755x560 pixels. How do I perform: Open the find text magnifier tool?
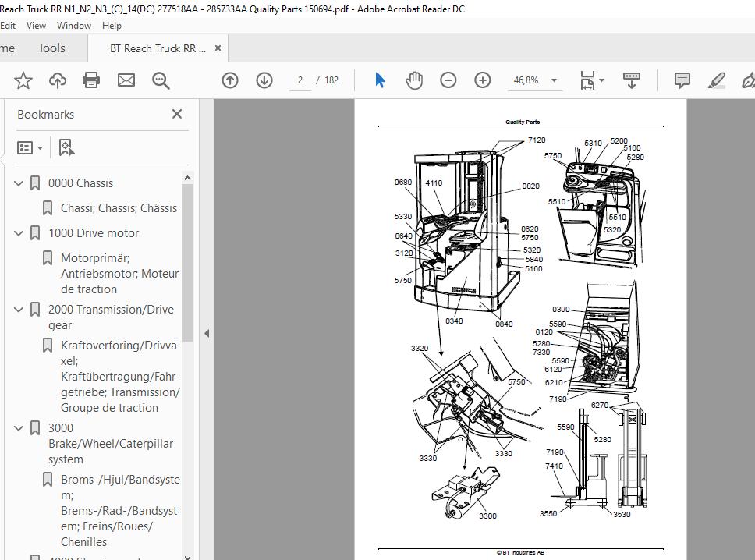click(161, 80)
